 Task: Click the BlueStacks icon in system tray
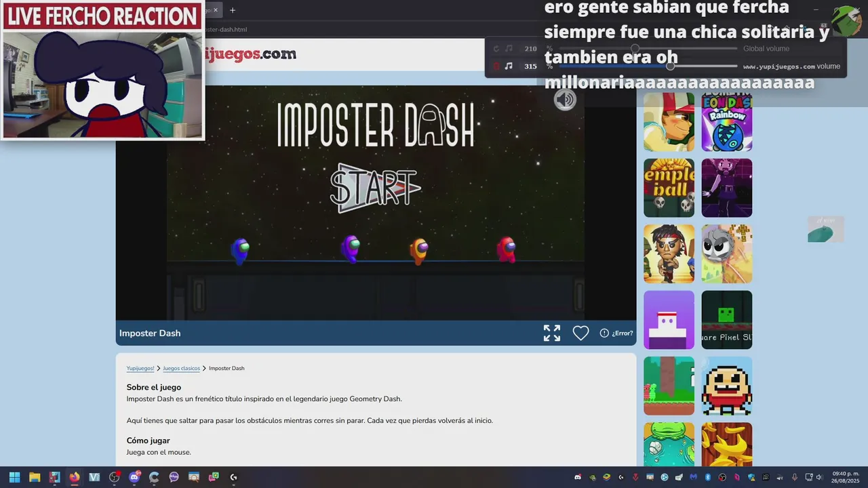coord(606,477)
